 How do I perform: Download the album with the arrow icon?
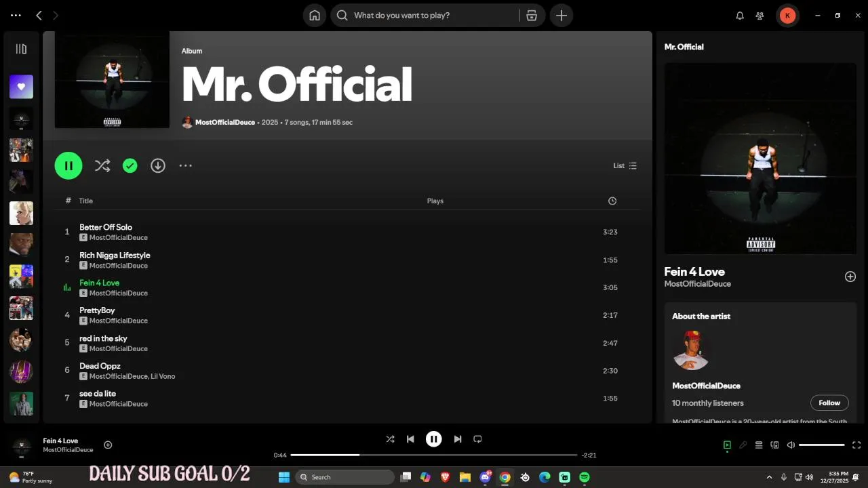click(158, 165)
